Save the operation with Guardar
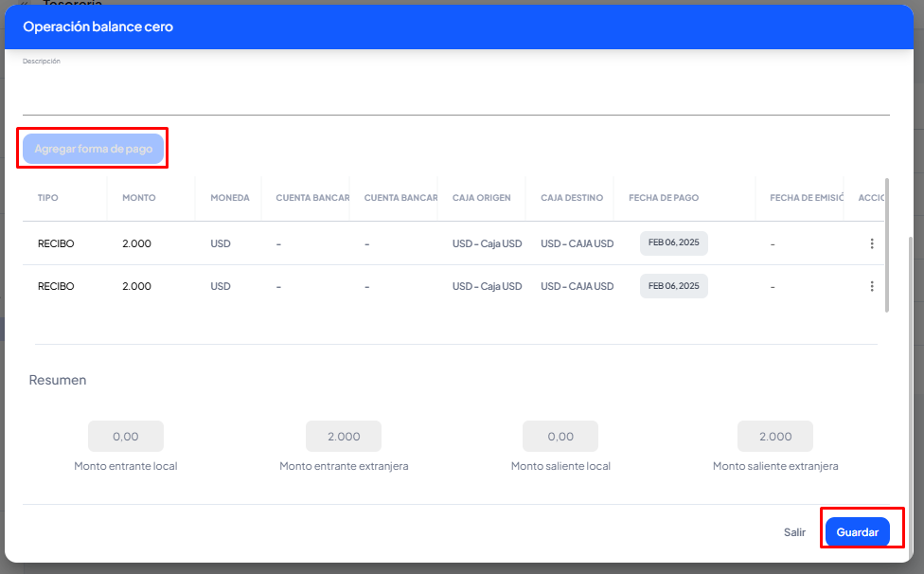Viewport: 924px width, 574px height. pyautogui.click(x=857, y=532)
